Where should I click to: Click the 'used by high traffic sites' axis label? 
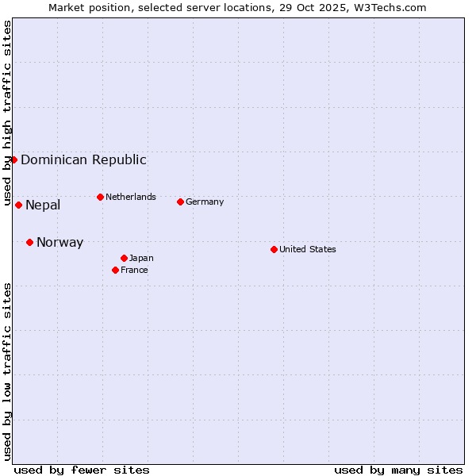(7, 113)
